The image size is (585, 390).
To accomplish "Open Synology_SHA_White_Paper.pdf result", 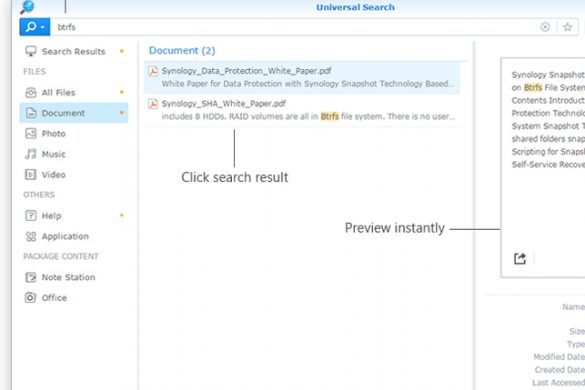I will click(302, 110).
